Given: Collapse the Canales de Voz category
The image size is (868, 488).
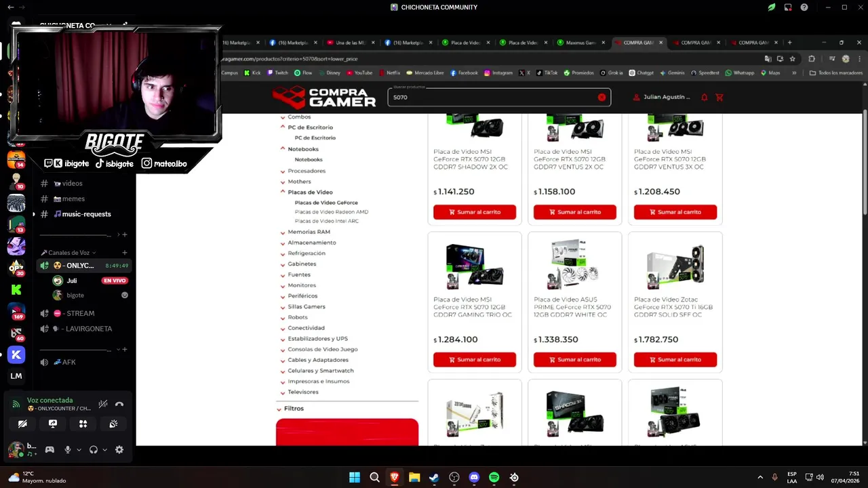Looking at the screenshot, I should click(x=68, y=253).
